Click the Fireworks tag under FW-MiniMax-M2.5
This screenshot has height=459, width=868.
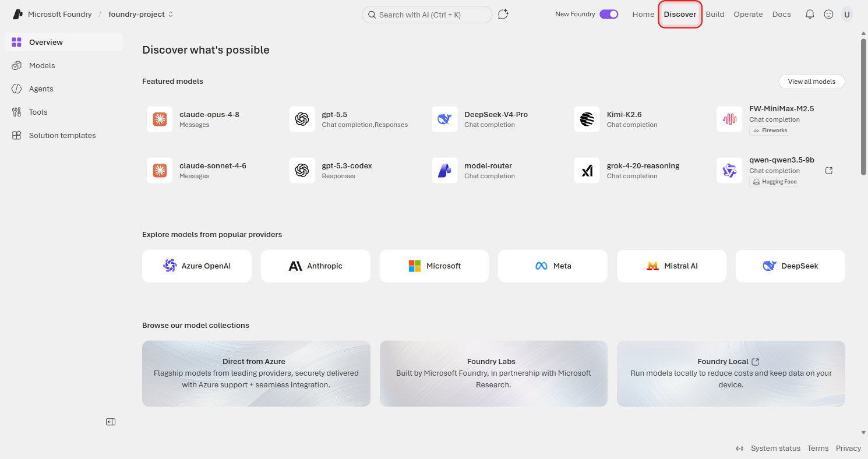point(770,130)
